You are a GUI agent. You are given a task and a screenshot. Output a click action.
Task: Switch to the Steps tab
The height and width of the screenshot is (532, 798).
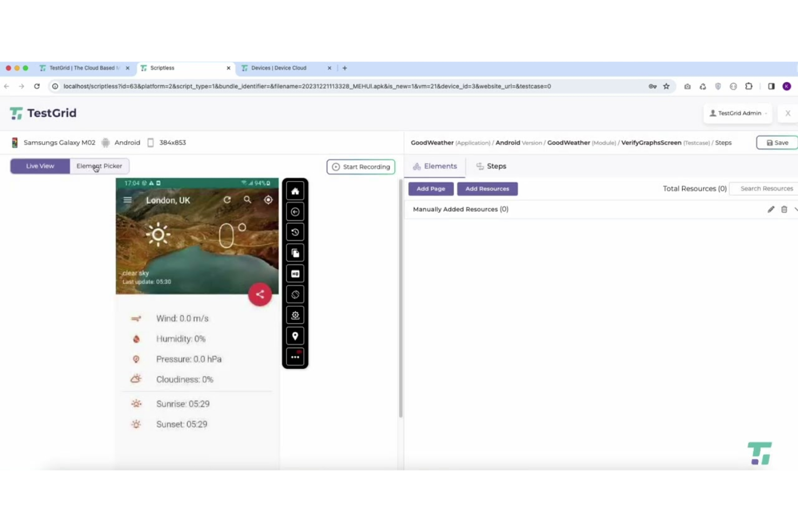point(491,166)
